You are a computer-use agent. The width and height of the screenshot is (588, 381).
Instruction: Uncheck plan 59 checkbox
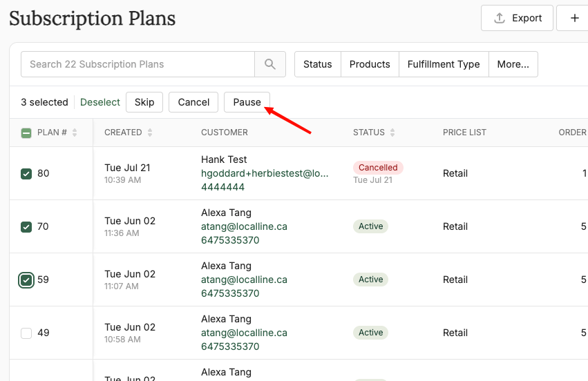(26, 280)
